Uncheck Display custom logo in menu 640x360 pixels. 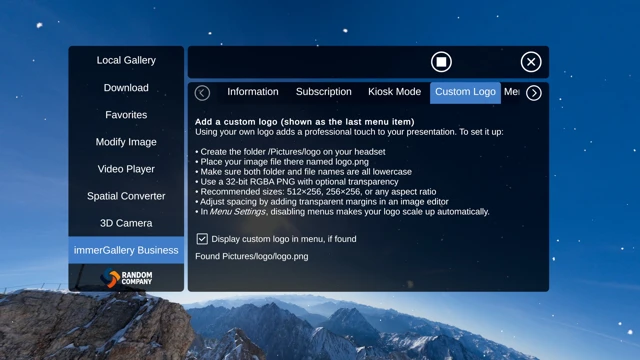[202, 239]
